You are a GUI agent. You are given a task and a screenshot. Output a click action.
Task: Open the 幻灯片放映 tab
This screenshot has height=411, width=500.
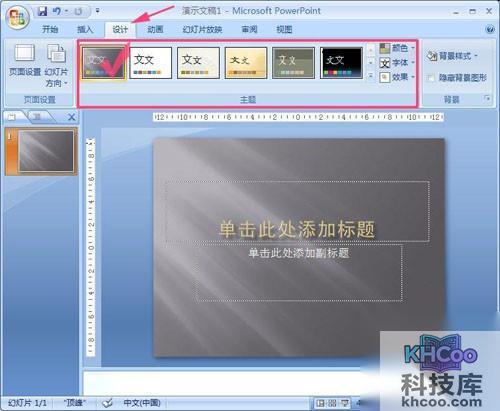(202, 29)
